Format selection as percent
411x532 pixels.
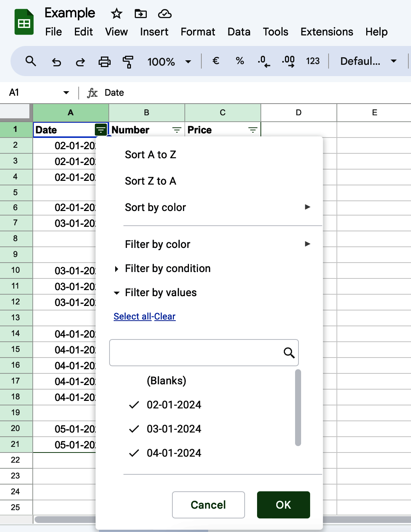click(x=240, y=61)
